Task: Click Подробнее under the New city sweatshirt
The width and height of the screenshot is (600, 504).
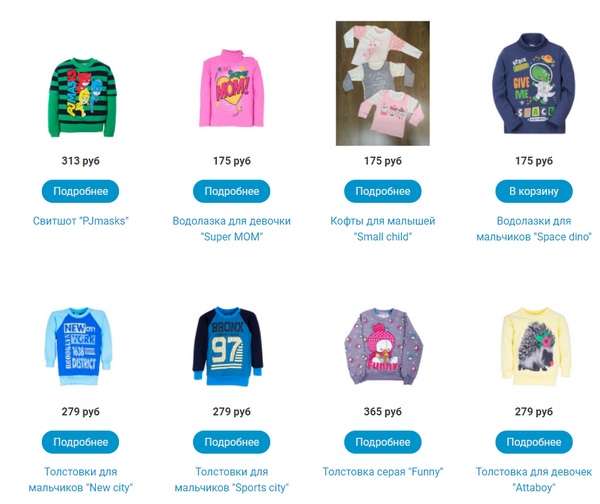Action: point(80,442)
